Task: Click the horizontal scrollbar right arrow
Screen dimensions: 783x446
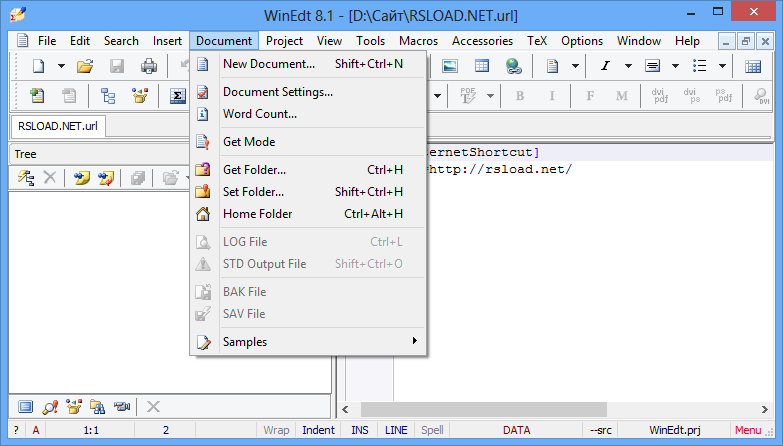Action: (x=765, y=409)
